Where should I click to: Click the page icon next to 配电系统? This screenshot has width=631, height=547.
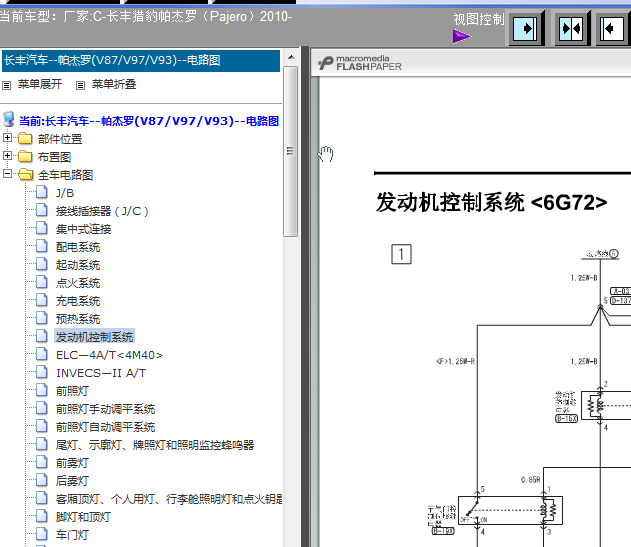click(x=41, y=246)
